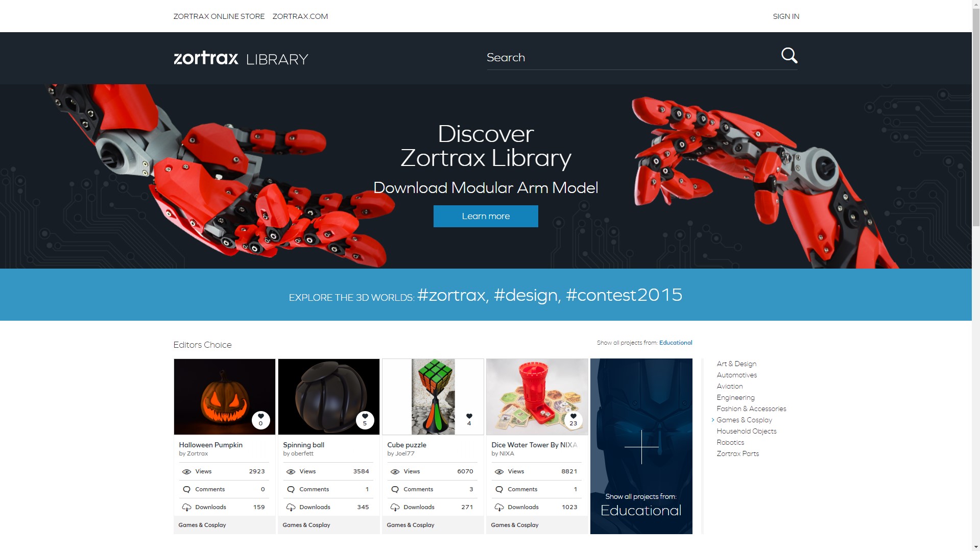Open the Spinning ball thumbnail
Viewport: 980px width, 551px height.
pyautogui.click(x=328, y=396)
